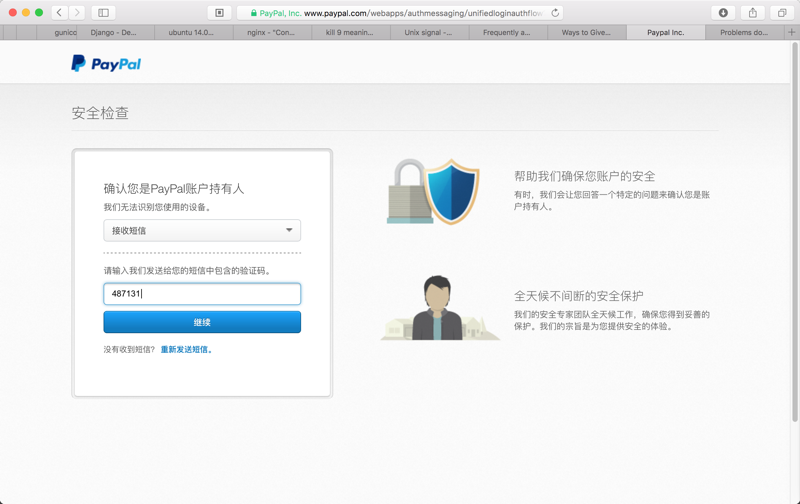Image resolution: width=800 pixels, height=504 pixels.
Task: Click the verification code field containing 487131
Action: [x=202, y=294]
